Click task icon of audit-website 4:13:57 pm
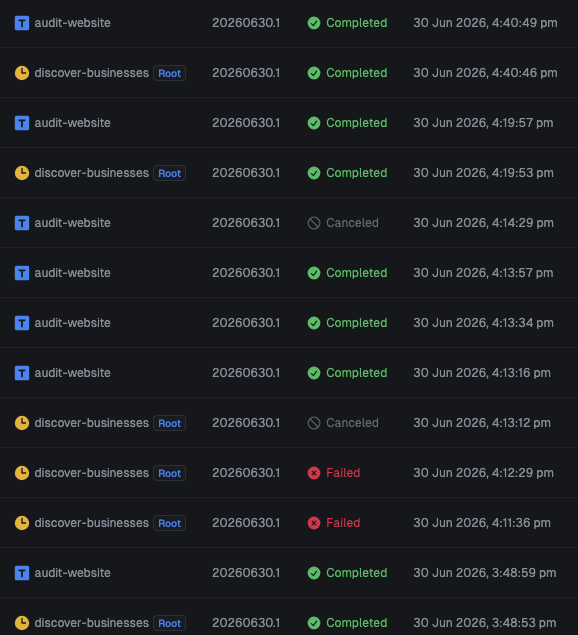This screenshot has height=635, width=578. pos(22,273)
